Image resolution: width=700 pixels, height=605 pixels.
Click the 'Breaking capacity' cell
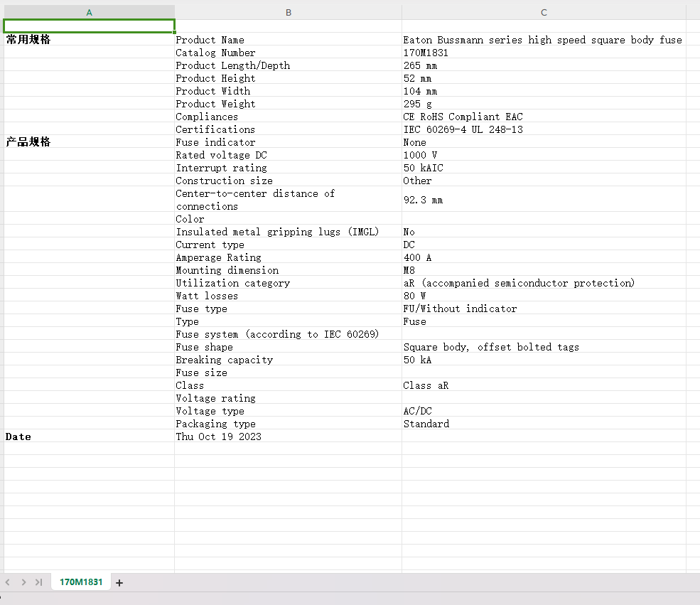[x=289, y=360]
